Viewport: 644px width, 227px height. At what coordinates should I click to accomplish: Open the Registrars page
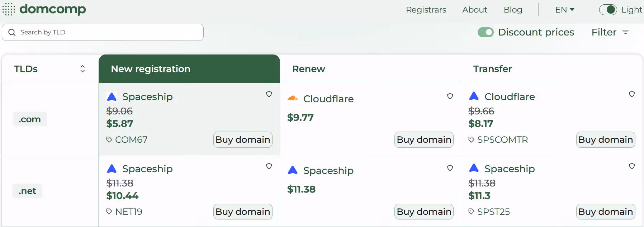click(426, 10)
